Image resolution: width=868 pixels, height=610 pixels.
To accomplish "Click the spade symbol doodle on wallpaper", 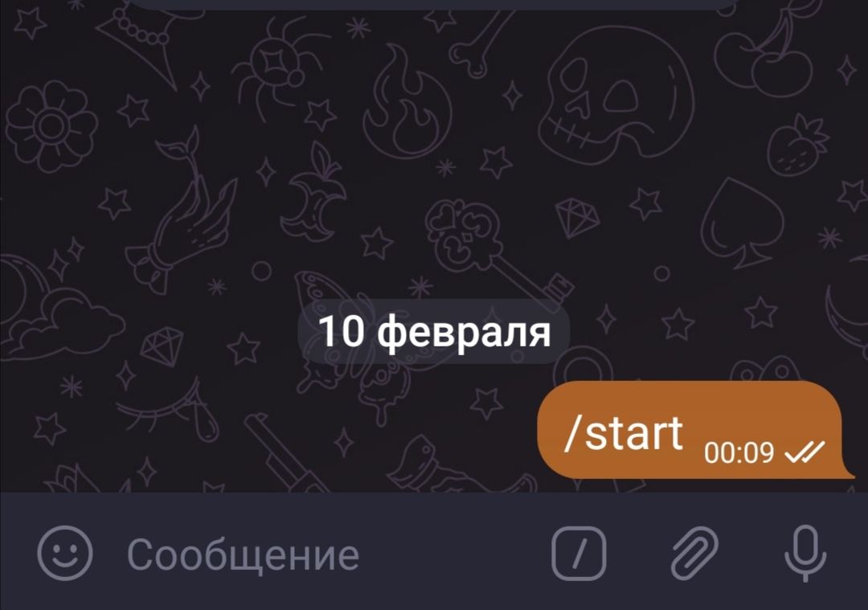I will (x=743, y=220).
